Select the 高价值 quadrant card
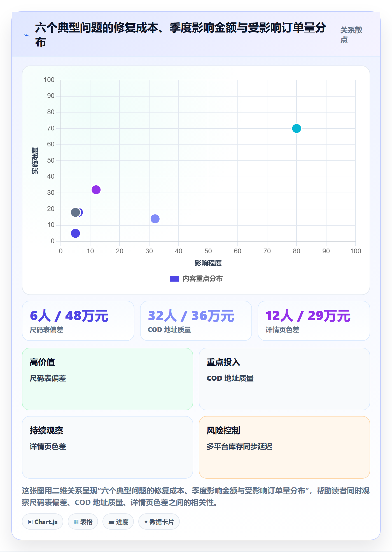This screenshot has width=392, height=552. [x=108, y=379]
